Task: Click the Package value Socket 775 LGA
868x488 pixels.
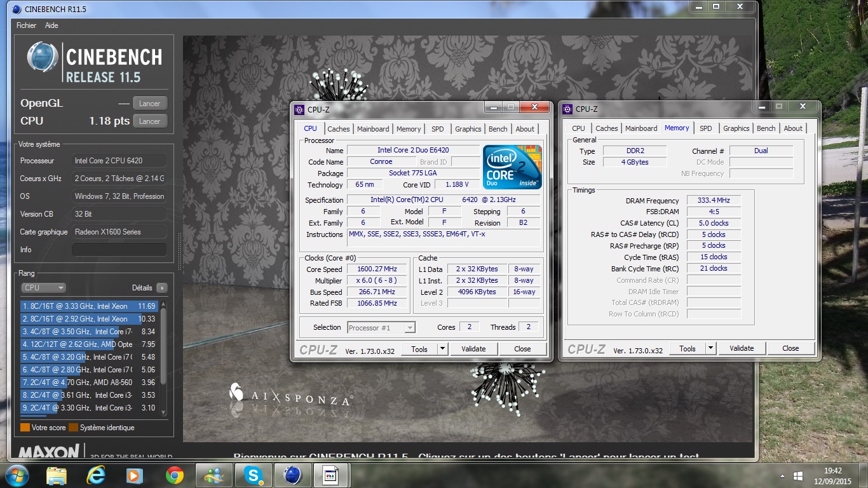Action: (x=413, y=173)
